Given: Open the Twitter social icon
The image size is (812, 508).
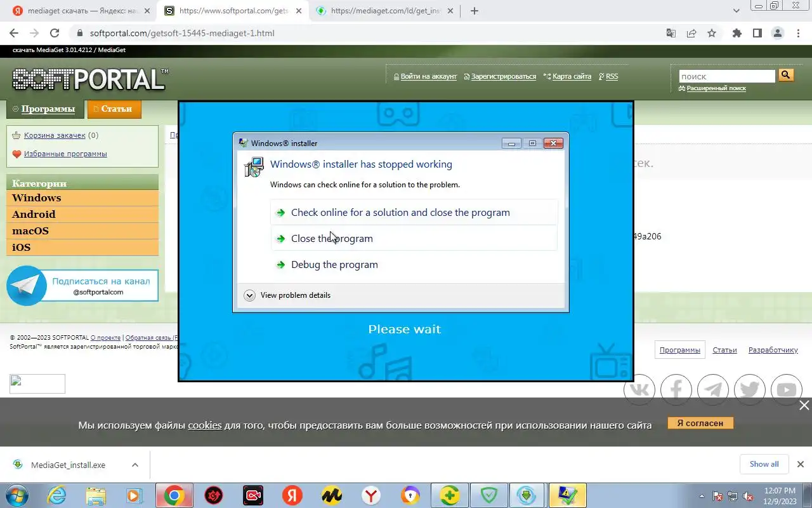Looking at the screenshot, I should (x=750, y=389).
